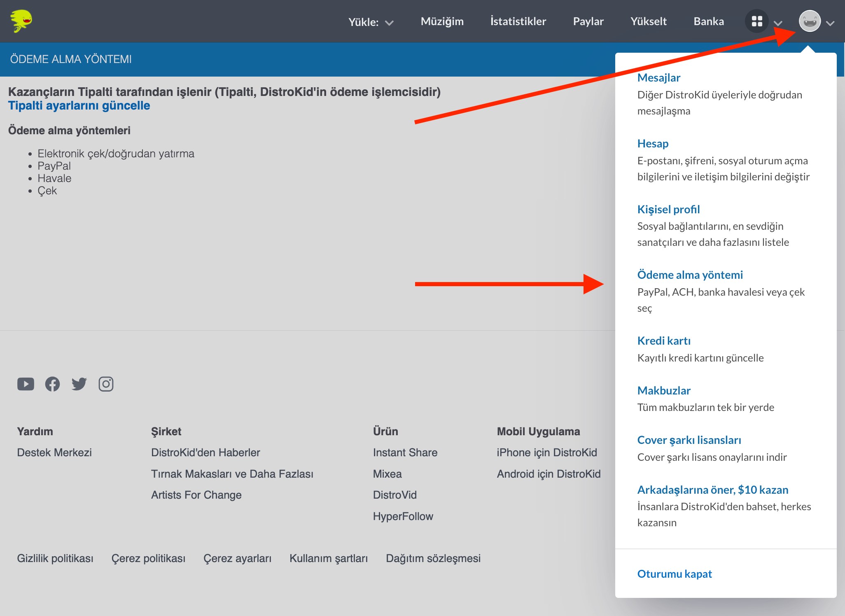Click the Çek list item text
This screenshot has width=845, height=616.
(47, 191)
